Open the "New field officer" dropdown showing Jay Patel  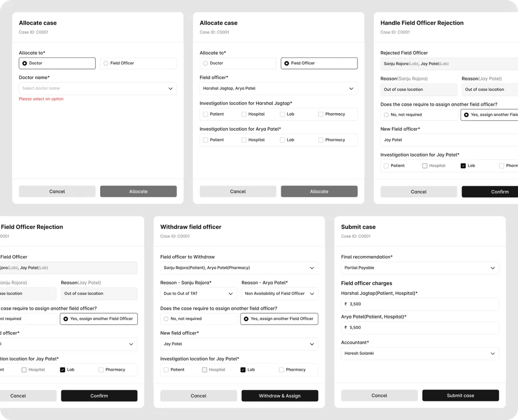click(239, 344)
